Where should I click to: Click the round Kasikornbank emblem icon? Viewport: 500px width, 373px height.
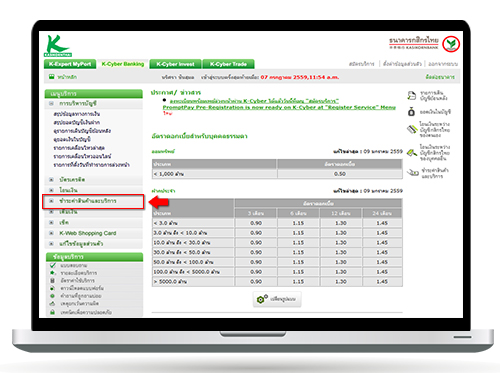(451, 44)
